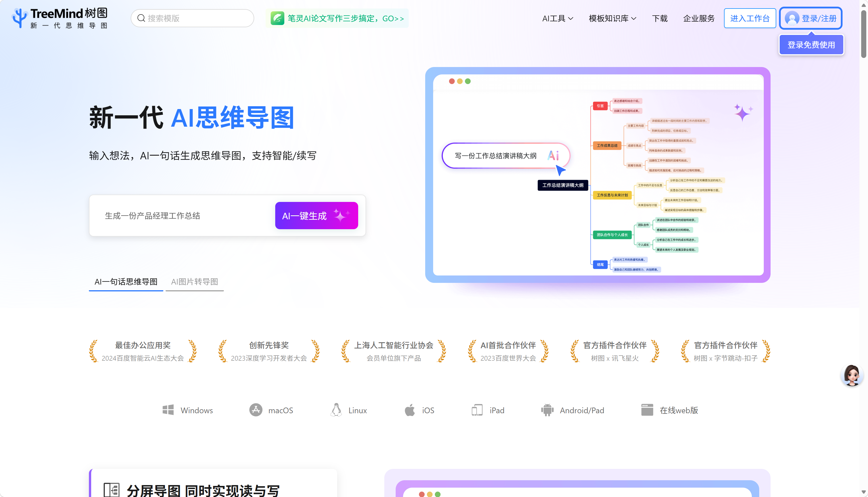Click the vertical page scrollbar thumb
This screenshot has width=868, height=497.
coord(863,34)
